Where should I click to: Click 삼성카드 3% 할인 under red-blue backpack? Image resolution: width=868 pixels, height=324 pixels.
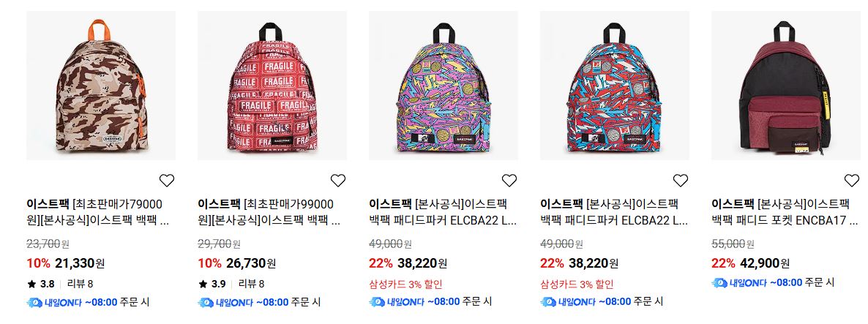point(577,285)
